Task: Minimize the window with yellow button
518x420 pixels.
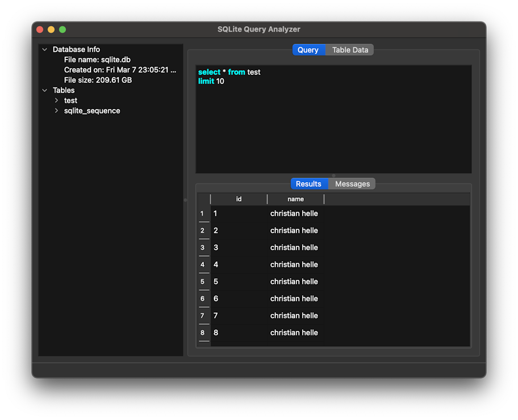Action: [51, 30]
